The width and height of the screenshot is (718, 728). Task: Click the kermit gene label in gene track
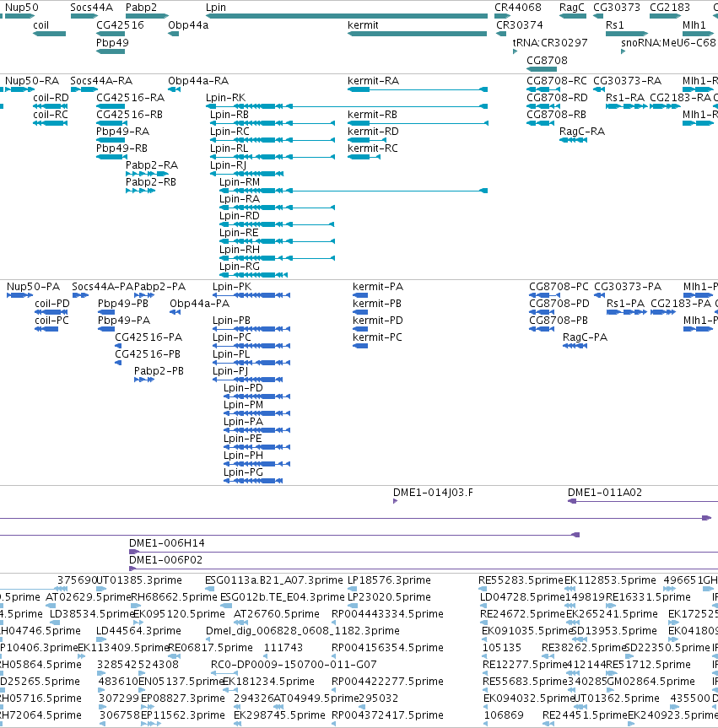pyautogui.click(x=363, y=25)
